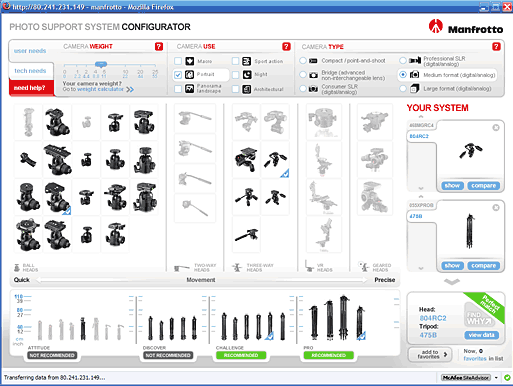
Task: Click the green check status bar icon
Action: pyautogui.click(x=507, y=378)
